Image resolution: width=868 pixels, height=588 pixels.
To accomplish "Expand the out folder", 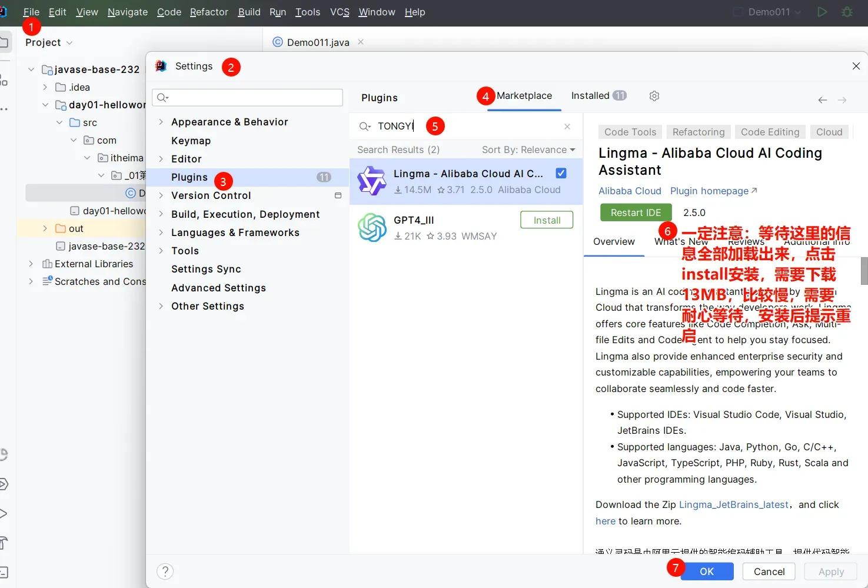I will click(45, 228).
